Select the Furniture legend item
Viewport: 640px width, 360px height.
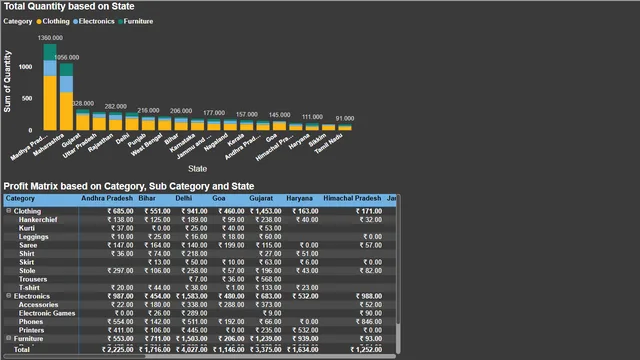136,21
